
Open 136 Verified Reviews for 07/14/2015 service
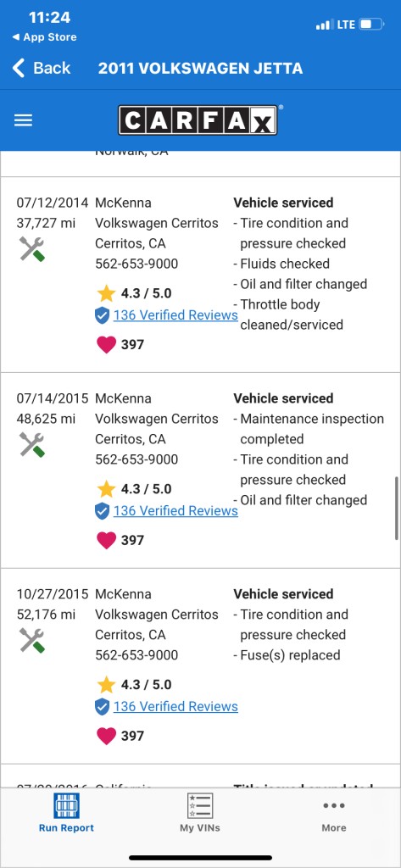point(175,510)
